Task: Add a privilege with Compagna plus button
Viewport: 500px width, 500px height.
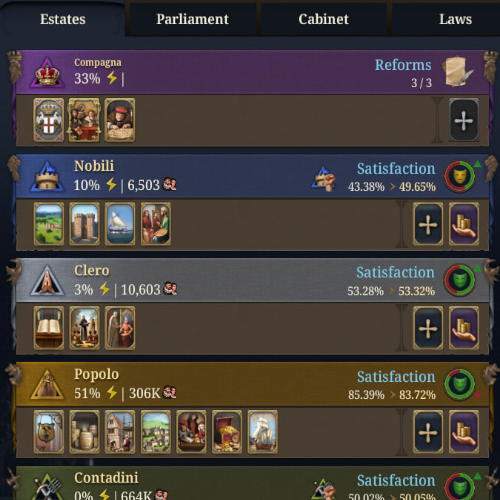Action: (464, 120)
